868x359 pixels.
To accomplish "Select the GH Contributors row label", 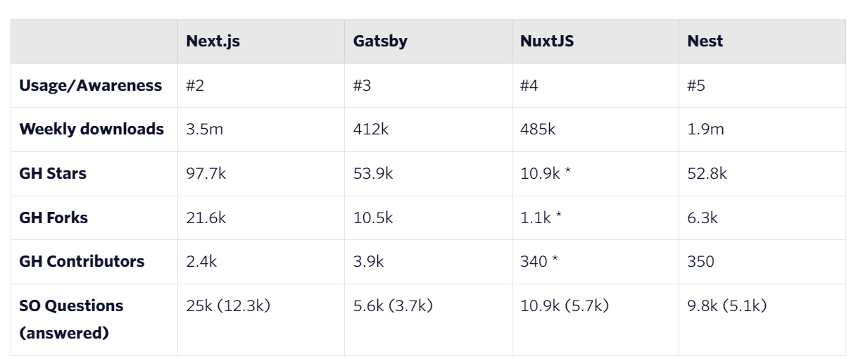I will pos(82,261).
